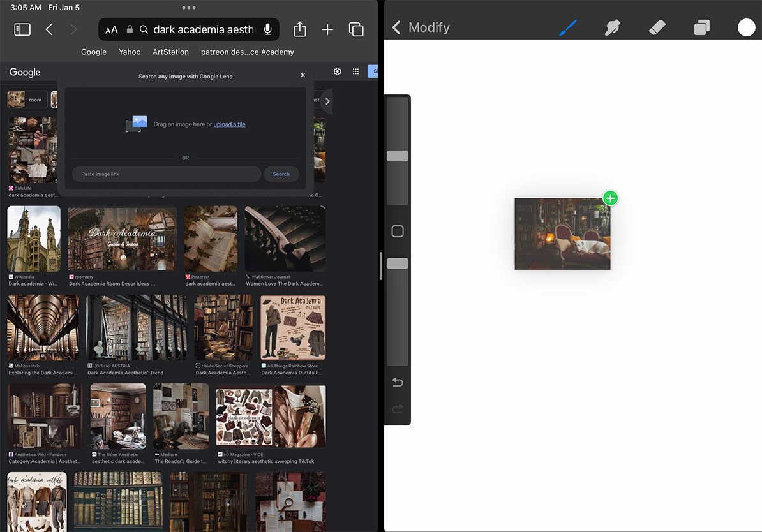Viewport: 762px width, 532px height.
Task: Open the Layers panel
Action: [701, 27]
